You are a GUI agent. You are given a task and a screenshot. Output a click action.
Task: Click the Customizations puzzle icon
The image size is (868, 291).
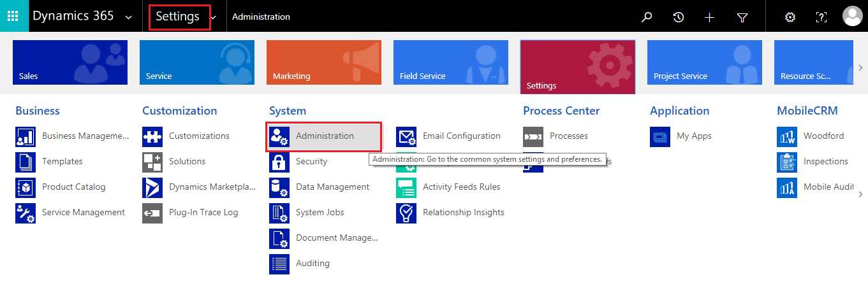coord(152,136)
